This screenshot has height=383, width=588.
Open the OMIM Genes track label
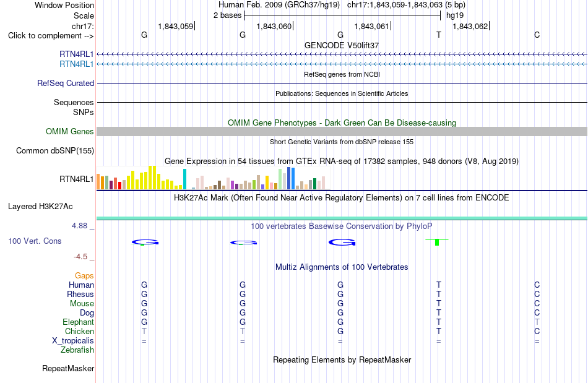click(70, 132)
